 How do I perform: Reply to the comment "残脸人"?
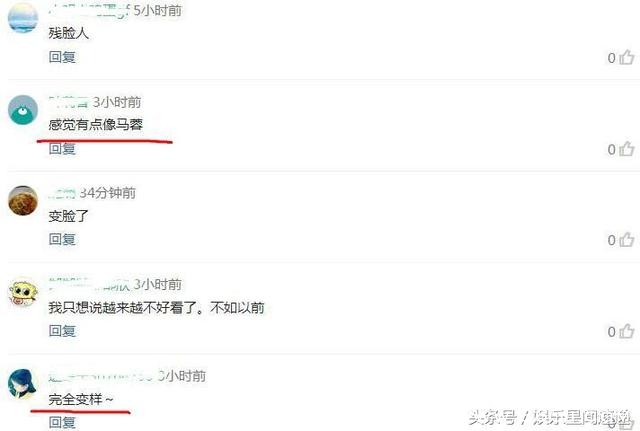pos(62,57)
